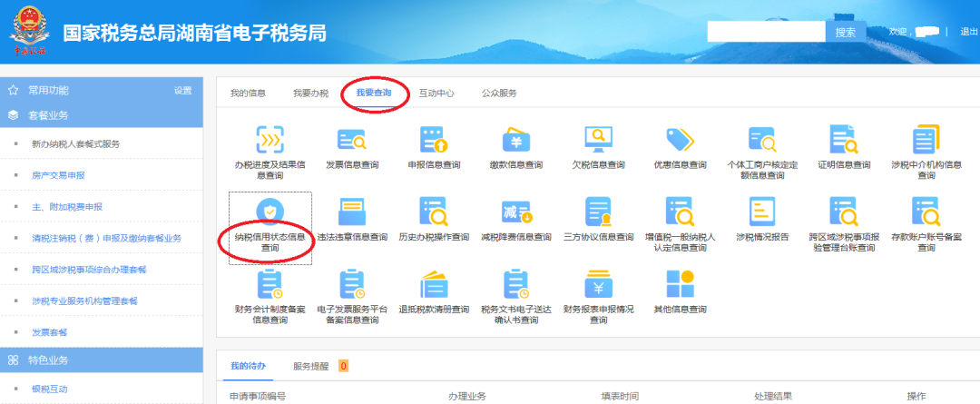Switch to 互动中心 tab
The width and height of the screenshot is (980, 404).
(436, 94)
